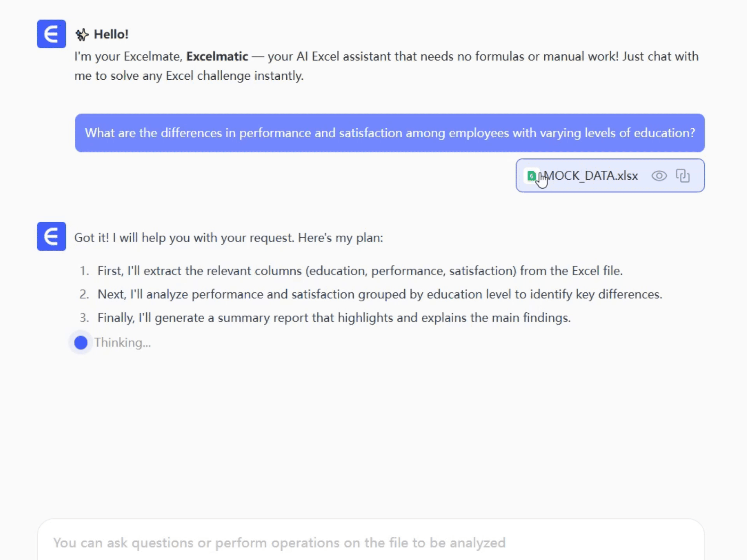Screen dimensions: 747x560
Task: Click plan step about analyzing grouped performance
Action: point(379,294)
